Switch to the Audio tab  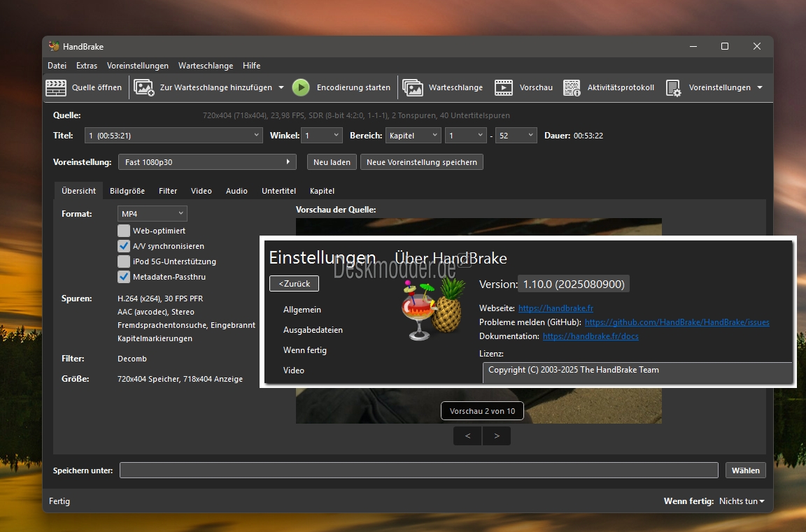236,191
